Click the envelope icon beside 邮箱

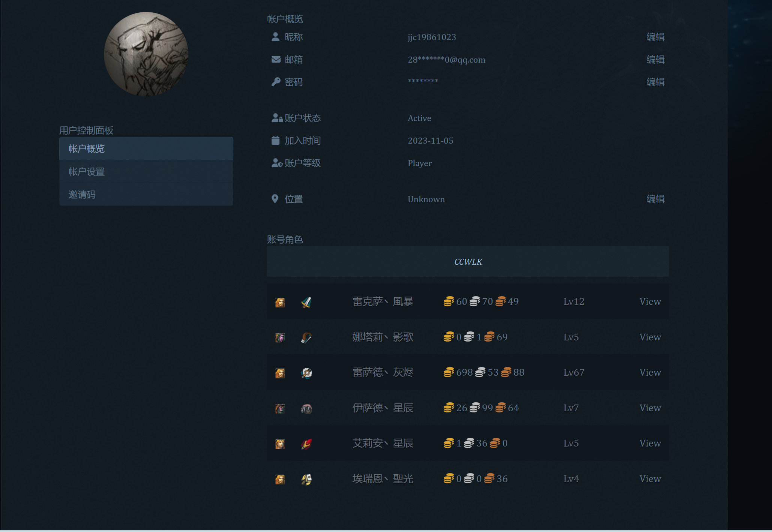pos(275,59)
